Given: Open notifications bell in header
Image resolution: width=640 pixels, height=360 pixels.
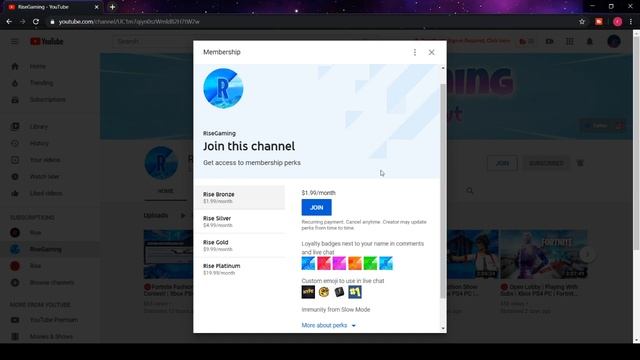Looking at the screenshot, I should 589,41.
